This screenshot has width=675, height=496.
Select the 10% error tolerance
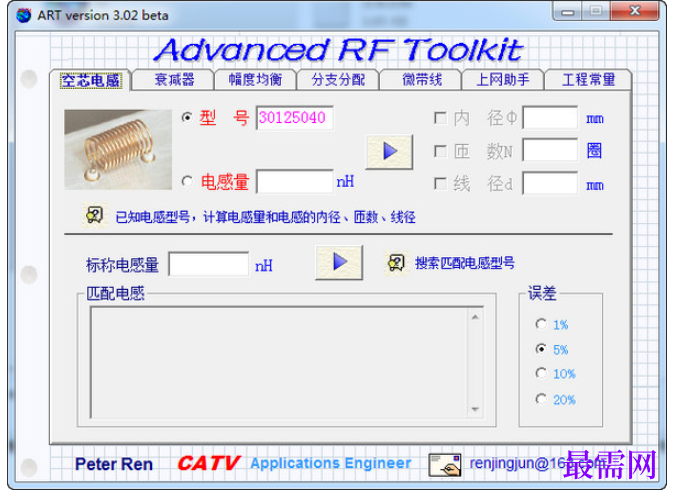[541, 373]
